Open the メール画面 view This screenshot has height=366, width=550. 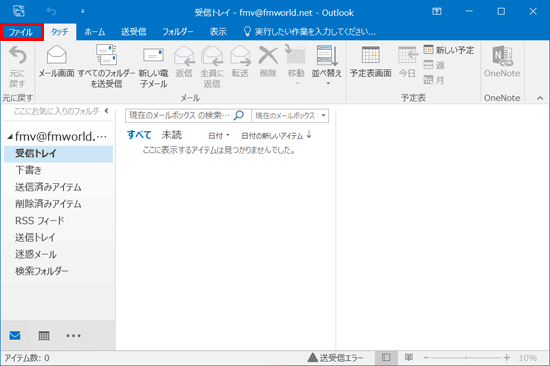pyautogui.click(x=56, y=62)
